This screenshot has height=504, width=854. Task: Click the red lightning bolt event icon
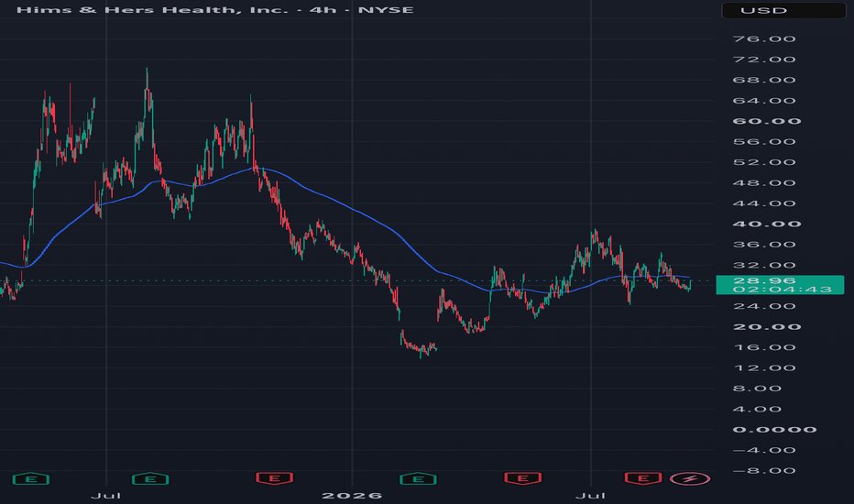pyautogui.click(x=690, y=479)
